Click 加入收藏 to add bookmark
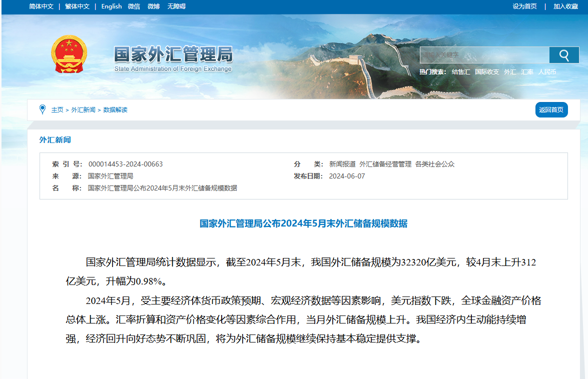This screenshot has width=588, height=379. click(565, 6)
